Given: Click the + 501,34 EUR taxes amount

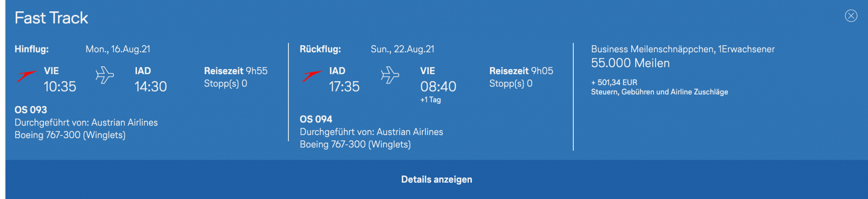Looking at the screenshot, I should pyautogui.click(x=614, y=83).
